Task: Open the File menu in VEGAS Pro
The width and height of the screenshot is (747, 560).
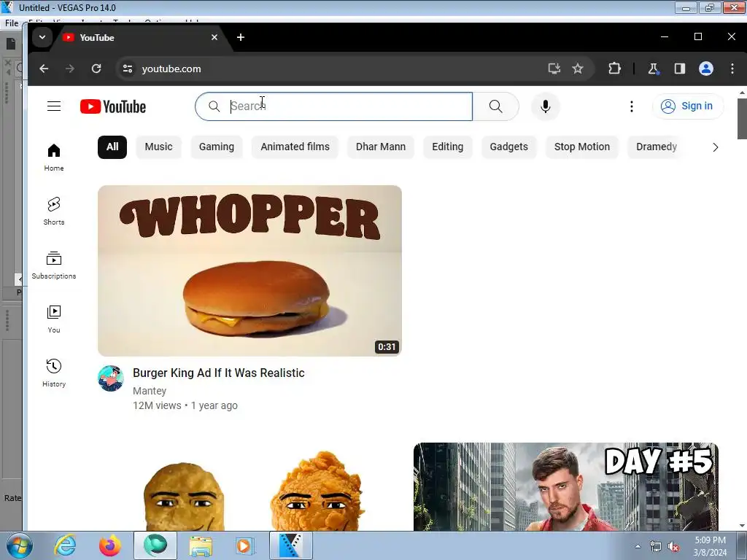Action: click(x=12, y=23)
